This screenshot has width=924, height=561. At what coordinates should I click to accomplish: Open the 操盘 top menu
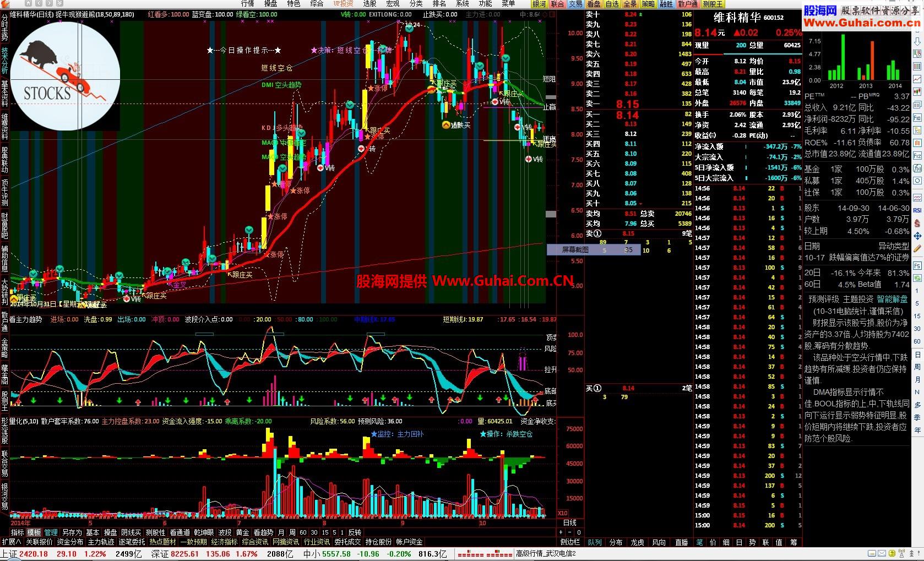click(271, 4)
